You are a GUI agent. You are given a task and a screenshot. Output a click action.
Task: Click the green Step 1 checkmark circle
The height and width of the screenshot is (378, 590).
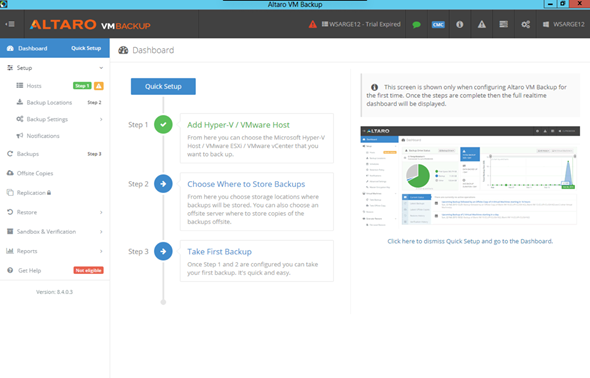tap(163, 124)
